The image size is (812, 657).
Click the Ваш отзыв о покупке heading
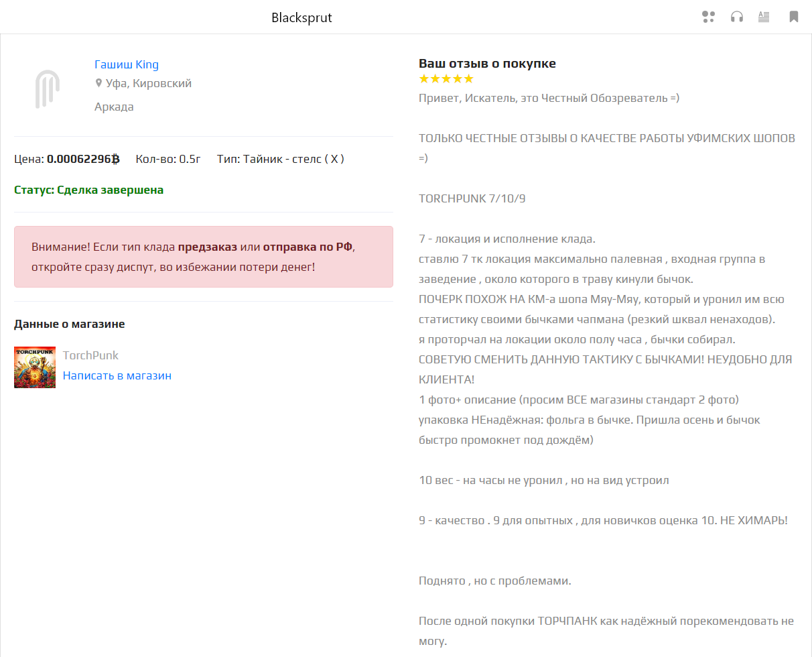487,64
